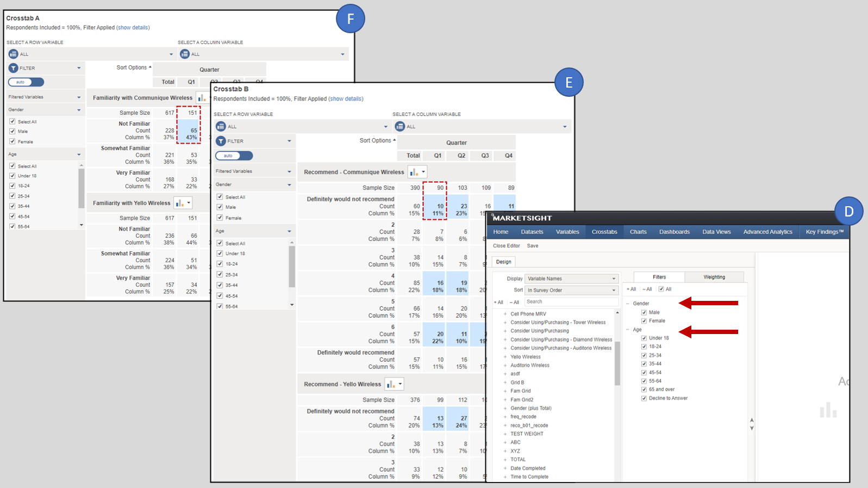
Task: Expand the freq_recode variable plus icon
Action: (505, 417)
